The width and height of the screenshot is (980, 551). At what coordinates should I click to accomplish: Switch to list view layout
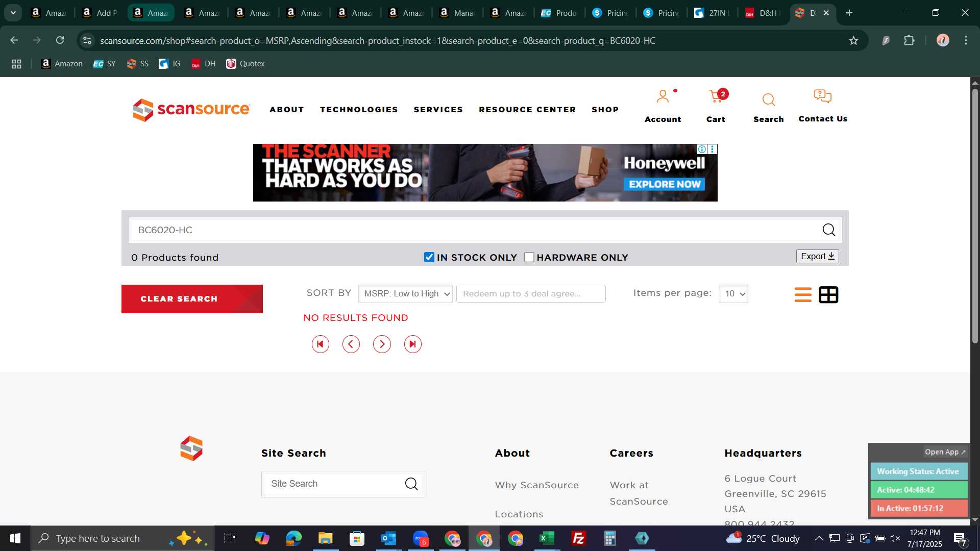pyautogui.click(x=803, y=295)
